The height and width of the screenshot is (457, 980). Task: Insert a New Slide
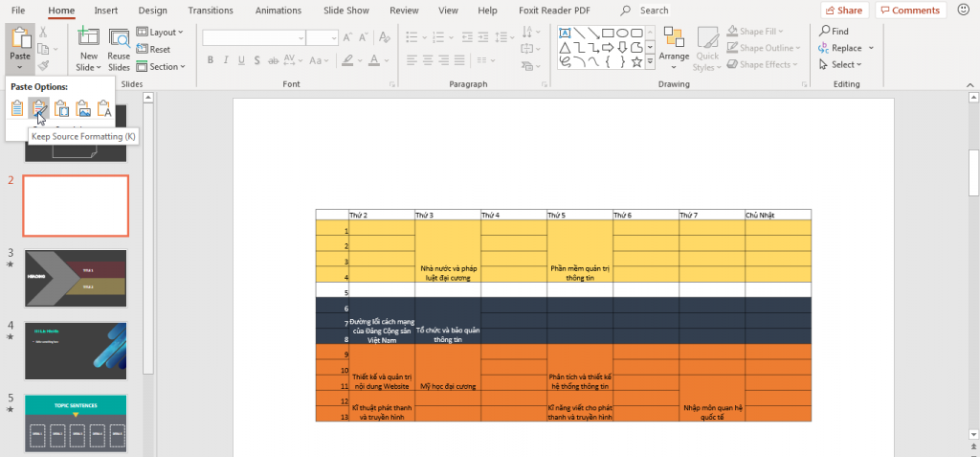[x=88, y=49]
